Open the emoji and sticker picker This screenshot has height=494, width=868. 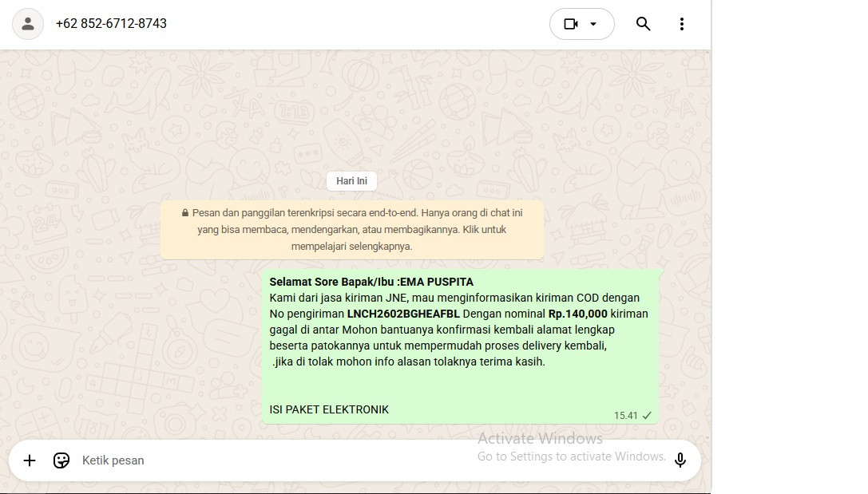coord(61,460)
